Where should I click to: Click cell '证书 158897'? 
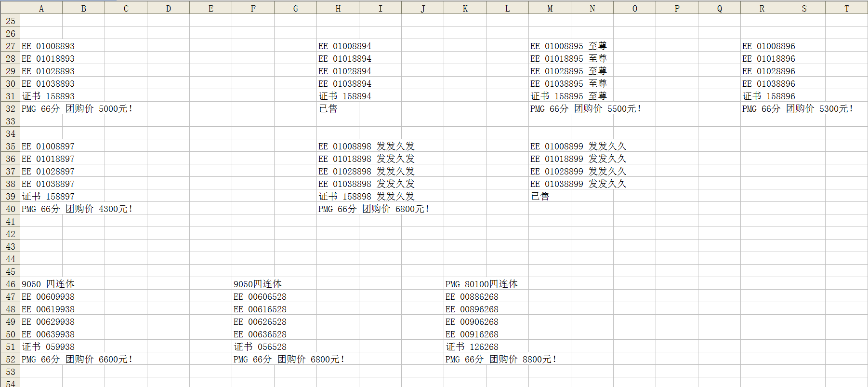point(48,196)
